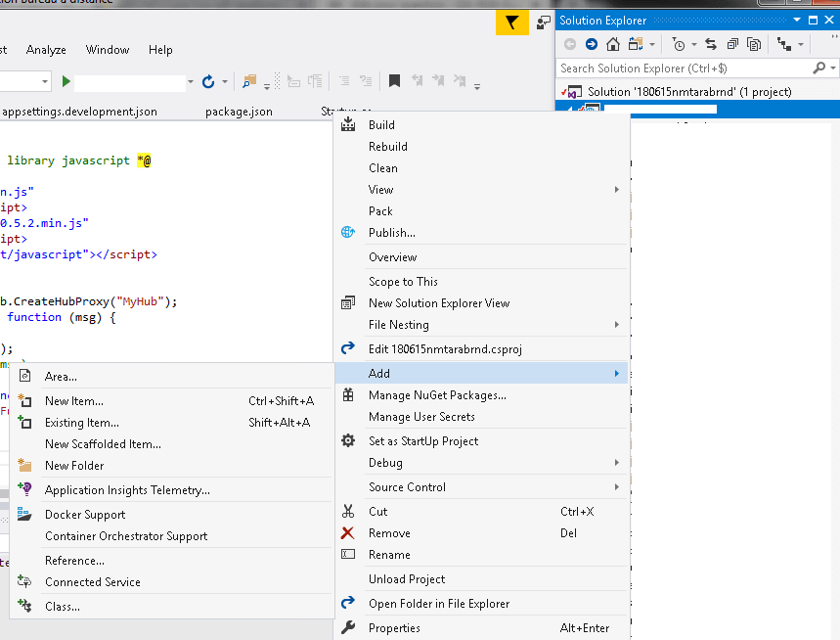Select New Scaffolded Item...
Screen dimensions: 840x640
click(172, 444)
